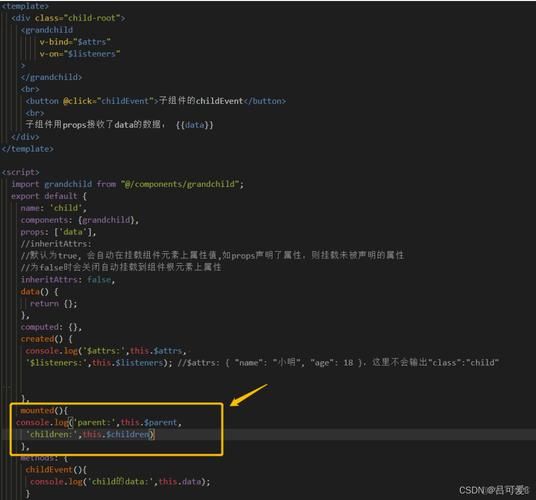
Task: Click the button @click="childEvent" line
Action: pos(156,101)
